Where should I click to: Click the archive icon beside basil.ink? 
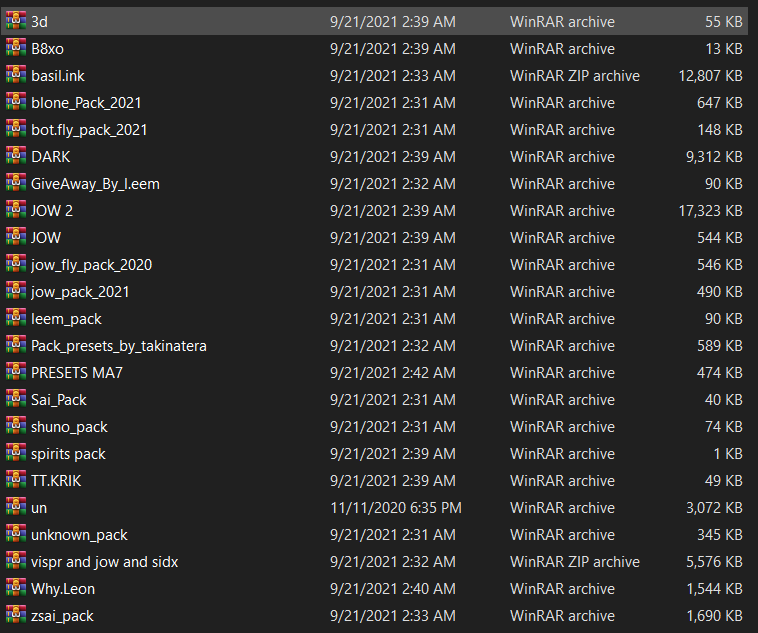pos(16,75)
